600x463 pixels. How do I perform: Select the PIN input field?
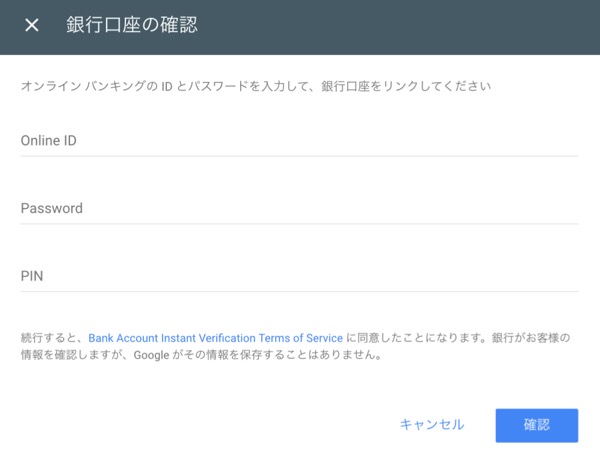click(299, 277)
